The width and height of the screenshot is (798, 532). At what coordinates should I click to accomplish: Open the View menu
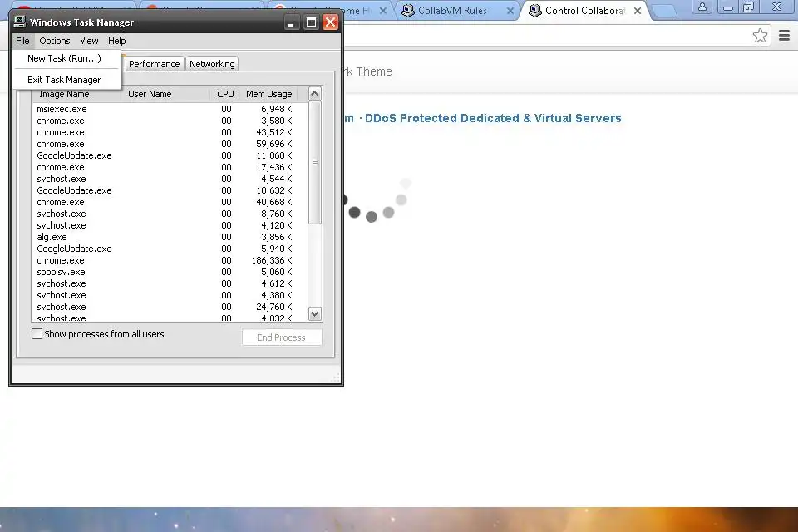pyautogui.click(x=89, y=41)
